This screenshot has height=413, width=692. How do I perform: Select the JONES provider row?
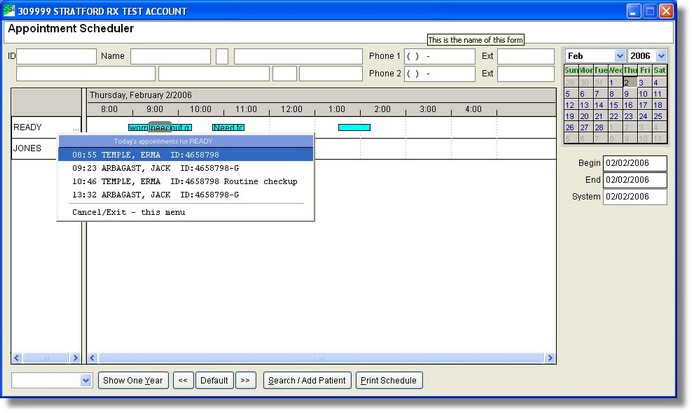[34, 149]
